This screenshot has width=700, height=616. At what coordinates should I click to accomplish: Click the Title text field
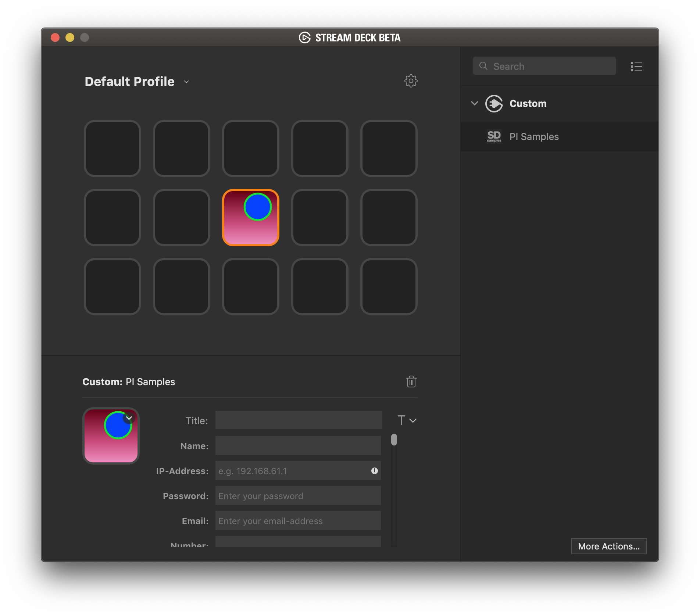[299, 420]
